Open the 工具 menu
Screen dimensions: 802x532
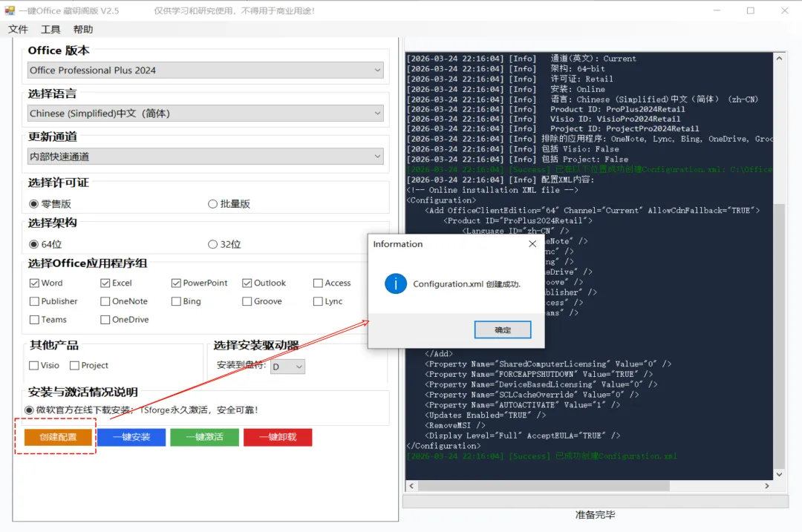pyautogui.click(x=50, y=29)
